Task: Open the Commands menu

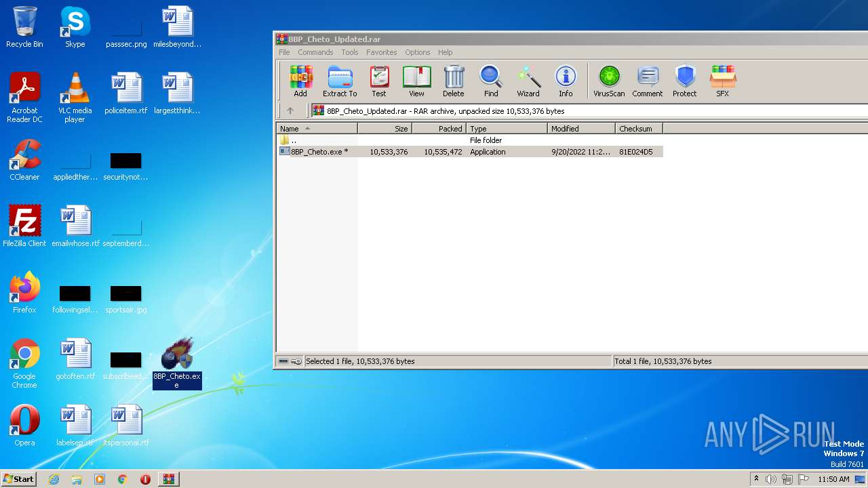Action: [x=315, y=52]
